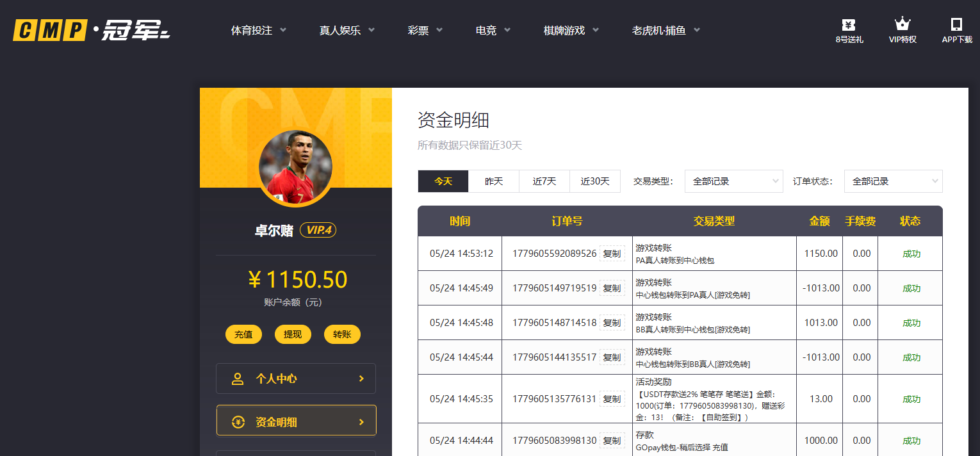Click the 活动奖励 transaction type
980x456 pixels.
(x=653, y=382)
